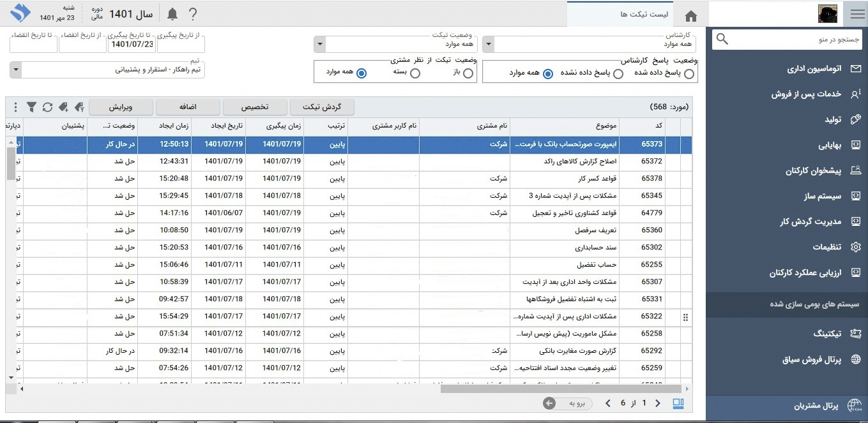This screenshot has width=868, height=423.
Task: Open help via the question mark icon
Action: tap(193, 14)
